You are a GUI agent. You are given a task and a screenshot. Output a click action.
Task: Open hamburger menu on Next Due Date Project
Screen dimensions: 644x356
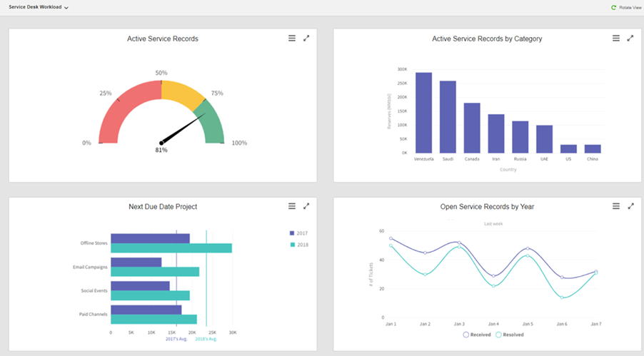point(292,206)
